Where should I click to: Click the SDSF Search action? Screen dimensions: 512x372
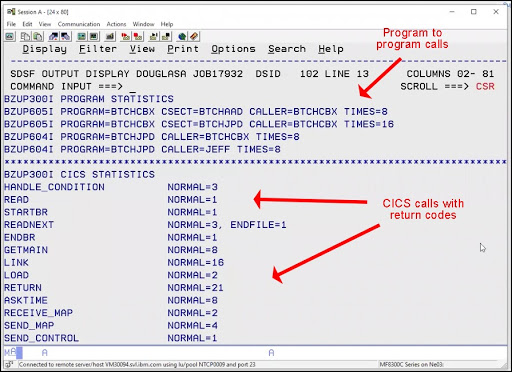[x=287, y=49]
